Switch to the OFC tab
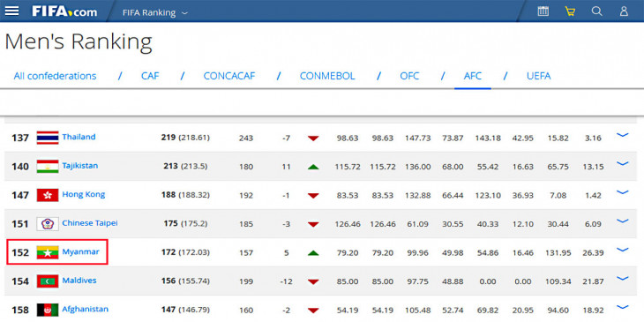Screen dimensions: 644x322 tap(409, 76)
